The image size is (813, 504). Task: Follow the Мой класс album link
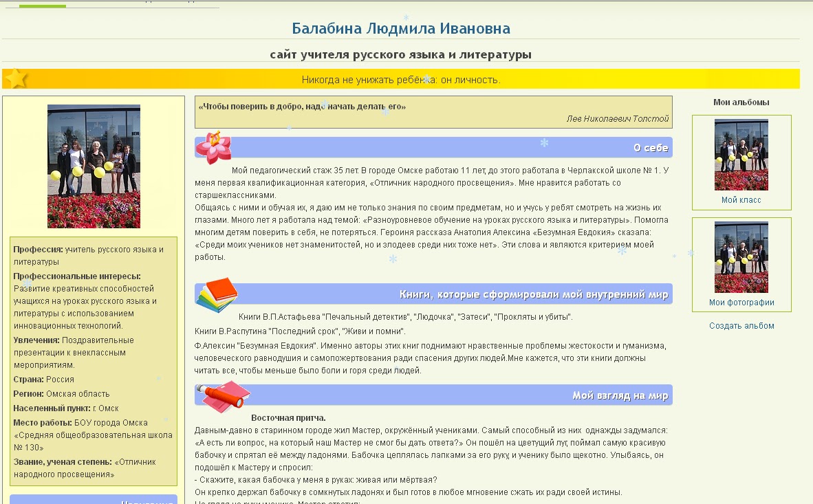(741, 200)
